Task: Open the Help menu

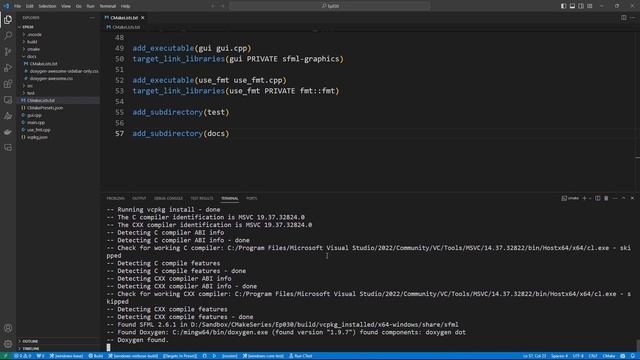Action: 126,6
